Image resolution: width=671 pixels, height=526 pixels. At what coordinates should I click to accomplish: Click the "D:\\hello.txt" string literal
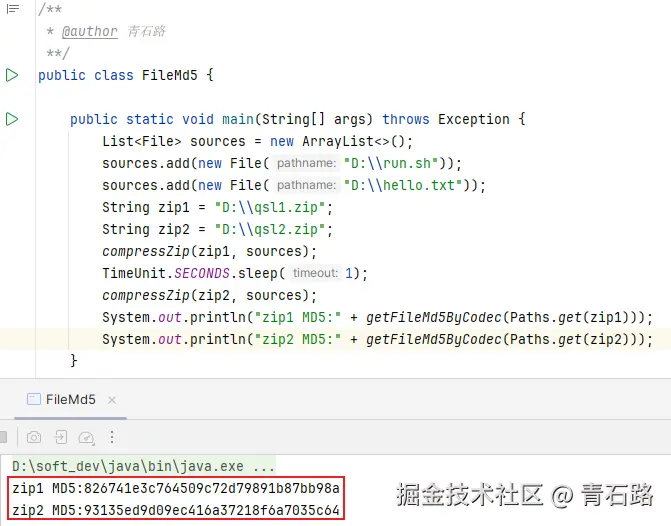pos(403,185)
